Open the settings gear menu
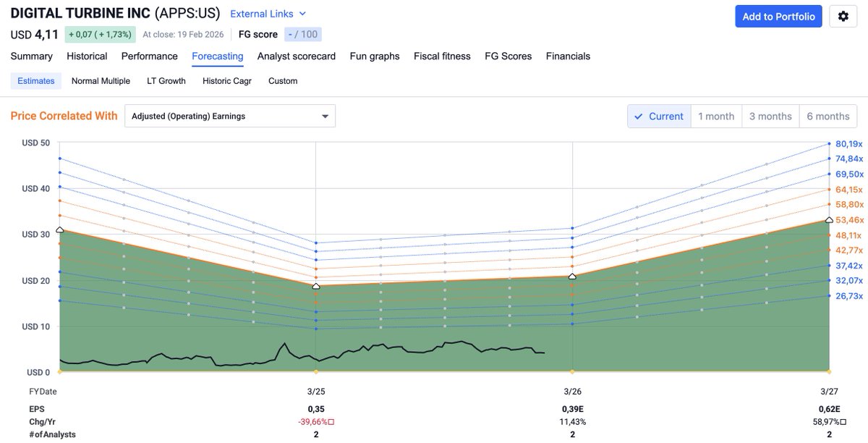868x443 pixels. (843, 16)
